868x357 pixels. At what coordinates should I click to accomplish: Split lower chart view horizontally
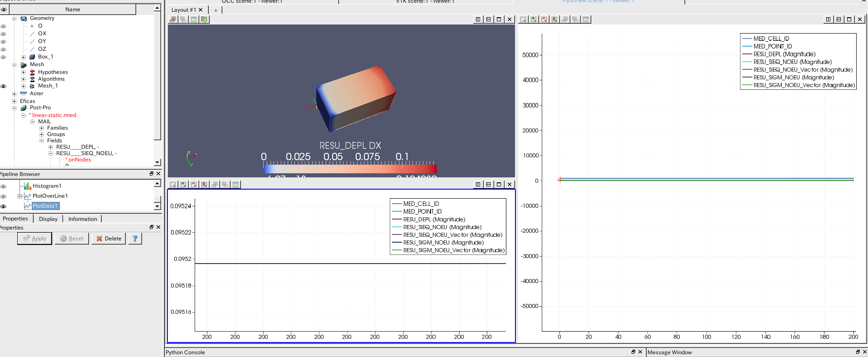coord(478,185)
